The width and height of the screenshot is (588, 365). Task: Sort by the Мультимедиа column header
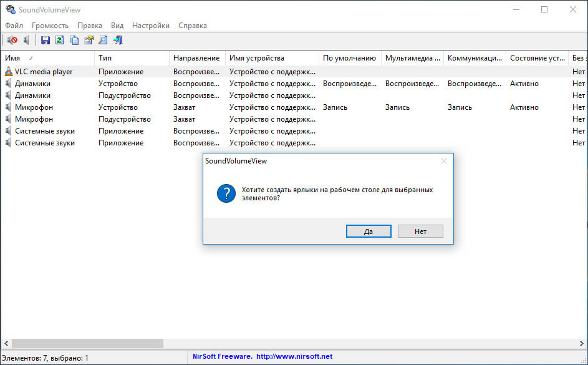[413, 58]
